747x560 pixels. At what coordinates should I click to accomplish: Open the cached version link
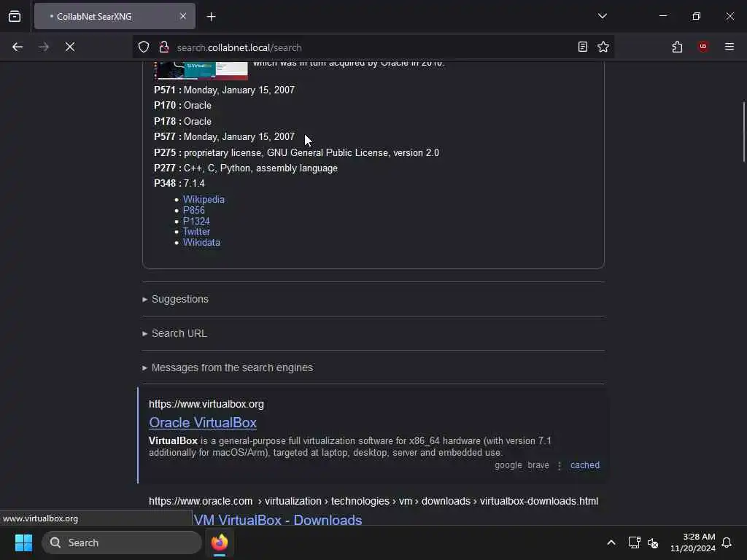tap(584, 465)
